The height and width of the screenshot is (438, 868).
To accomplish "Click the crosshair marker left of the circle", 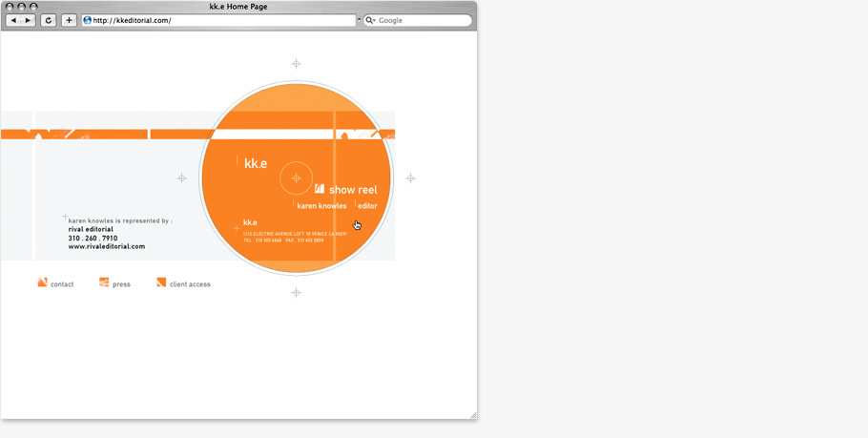I will pyautogui.click(x=181, y=178).
